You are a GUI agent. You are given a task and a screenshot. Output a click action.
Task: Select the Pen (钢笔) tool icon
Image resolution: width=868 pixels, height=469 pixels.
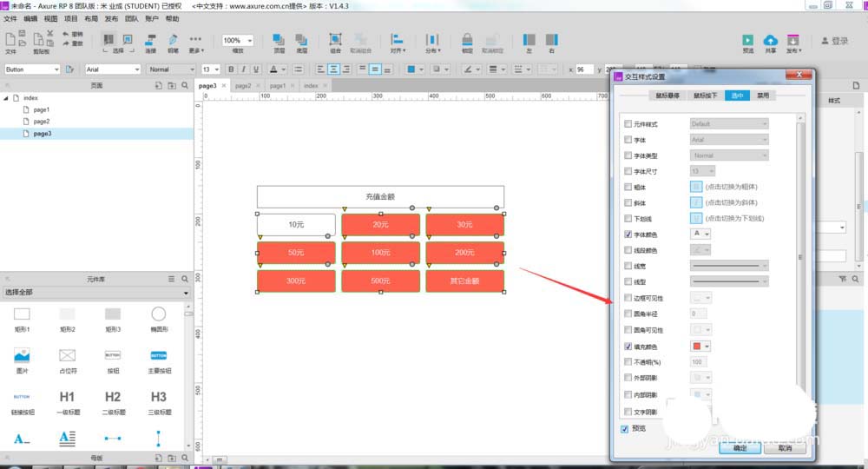(174, 40)
